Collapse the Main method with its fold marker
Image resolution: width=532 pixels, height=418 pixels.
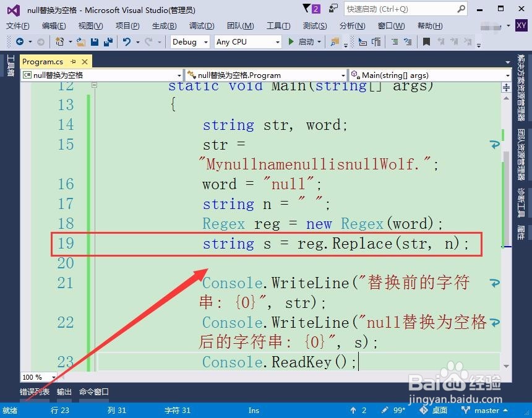click(93, 86)
